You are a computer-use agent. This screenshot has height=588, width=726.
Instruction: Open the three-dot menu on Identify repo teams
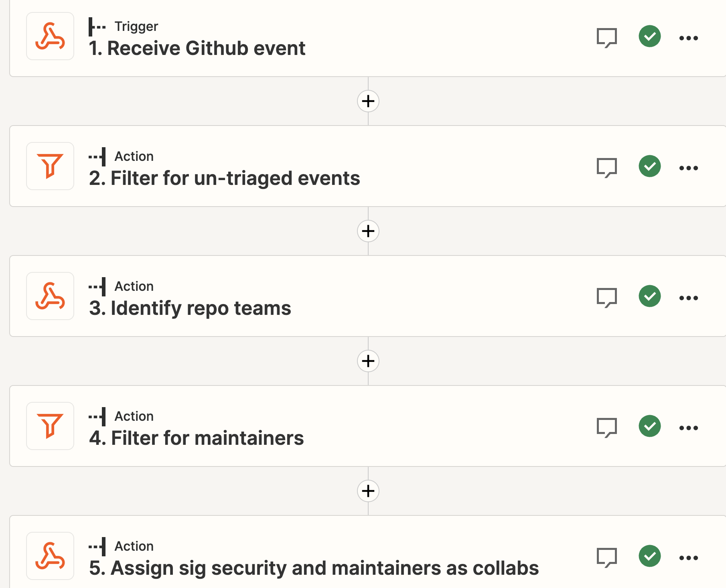689,297
